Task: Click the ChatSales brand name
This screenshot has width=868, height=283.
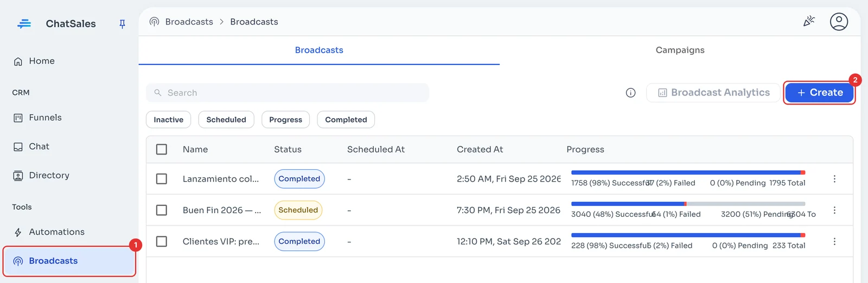Action: click(x=71, y=24)
